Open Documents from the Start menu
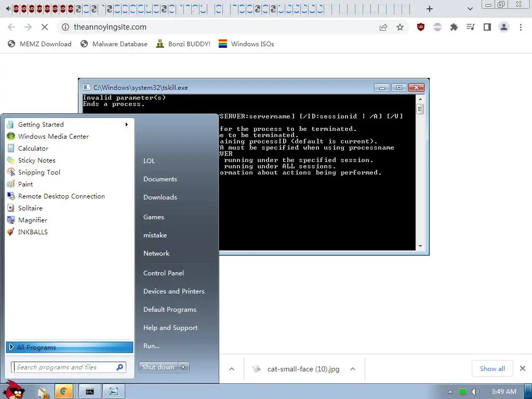The height and width of the screenshot is (399, 532). (x=160, y=179)
